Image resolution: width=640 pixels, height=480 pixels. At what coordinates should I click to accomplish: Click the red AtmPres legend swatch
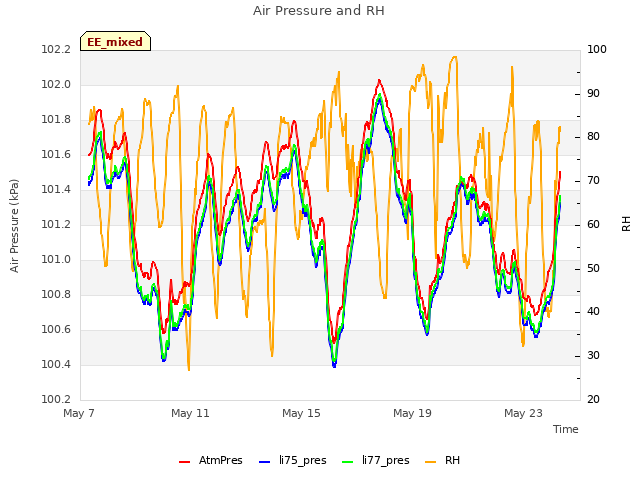coord(184,462)
